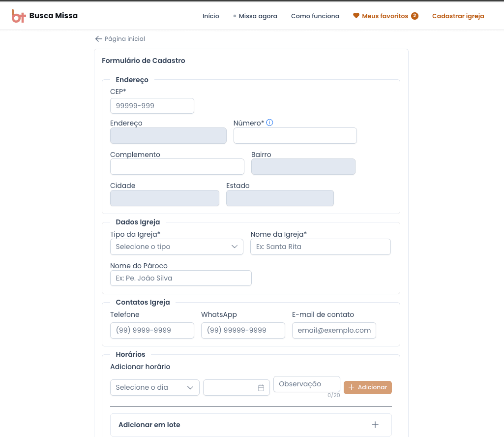Focus the CEP input field

(152, 106)
